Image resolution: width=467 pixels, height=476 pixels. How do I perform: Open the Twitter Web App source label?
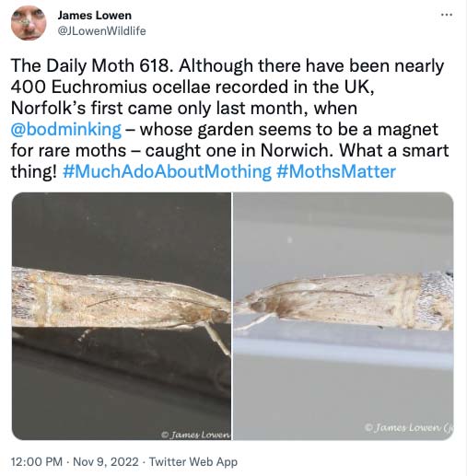click(193, 462)
